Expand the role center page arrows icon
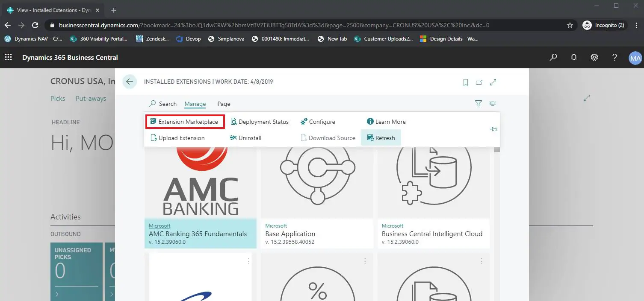644x301 pixels. pyautogui.click(x=587, y=98)
